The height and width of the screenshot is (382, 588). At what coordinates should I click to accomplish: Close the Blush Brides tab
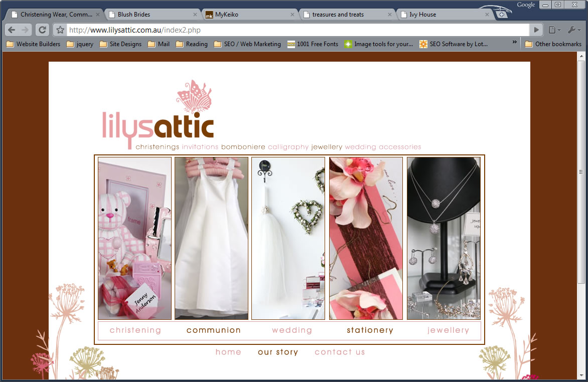(x=195, y=15)
